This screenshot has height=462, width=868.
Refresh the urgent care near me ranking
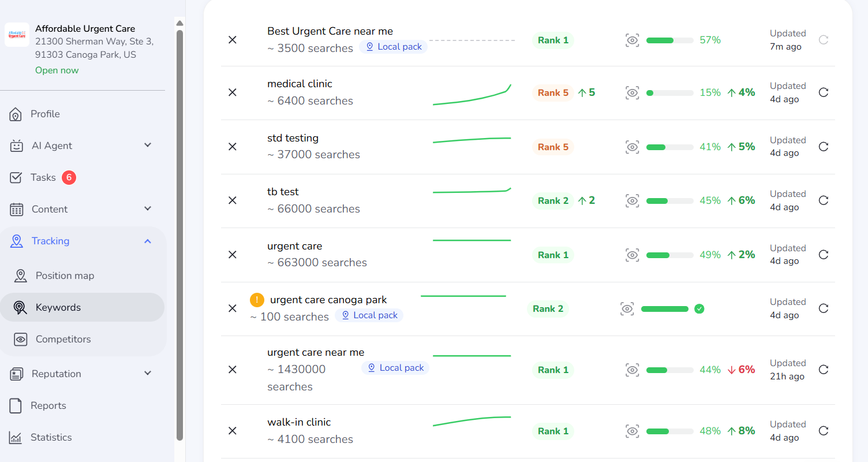(824, 370)
